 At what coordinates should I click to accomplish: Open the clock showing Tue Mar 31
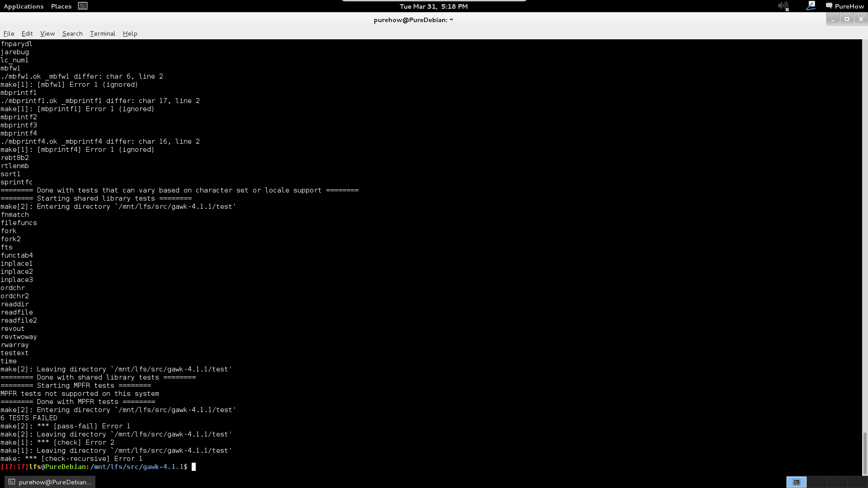tap(434, 6)
